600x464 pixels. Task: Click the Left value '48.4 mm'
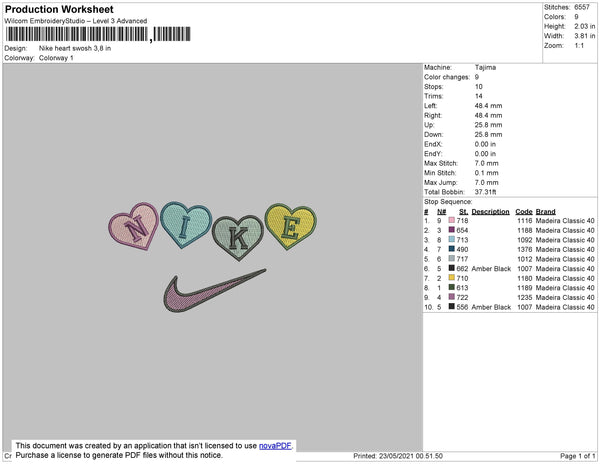[x=489, y=106]
